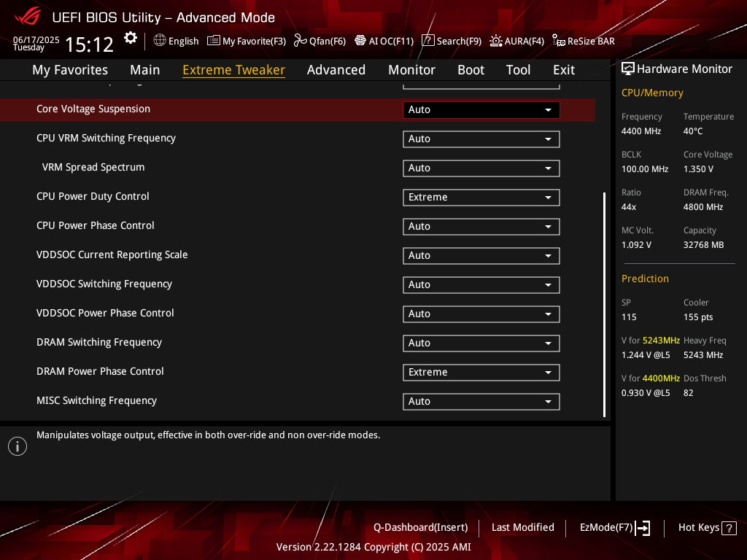This screenshot has width=747, height=560.
Task: Click the ROG logo icon
Action: tap(28, 17)
